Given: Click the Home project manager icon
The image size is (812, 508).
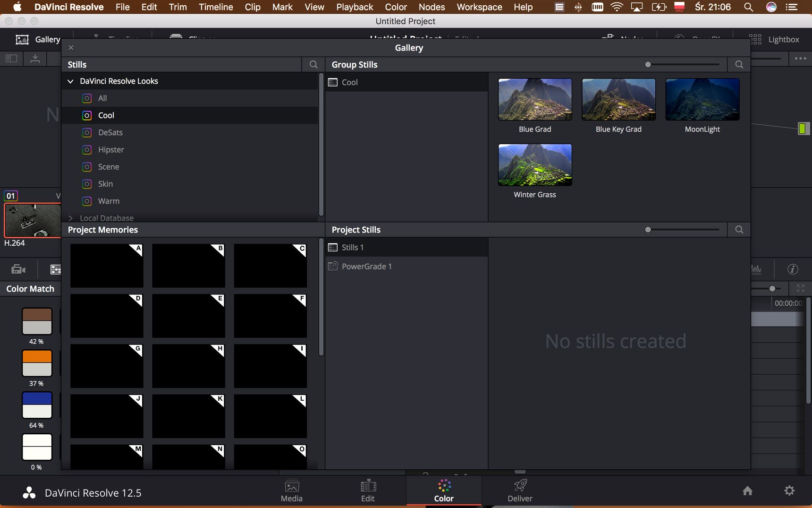Looking at the screenshot, I should click(x=747, y=491).
